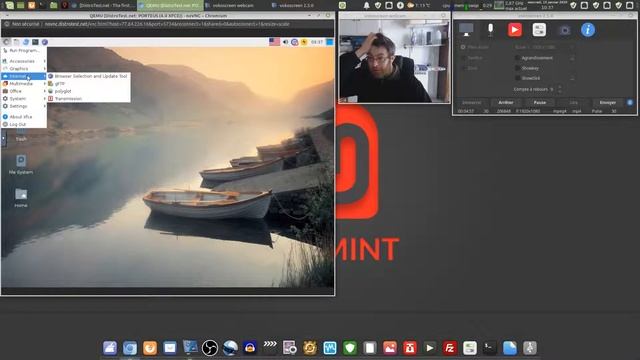Open the settings sliders tab in vokoscreen
This screenshot has height=360, width=640.
[539, 30]
